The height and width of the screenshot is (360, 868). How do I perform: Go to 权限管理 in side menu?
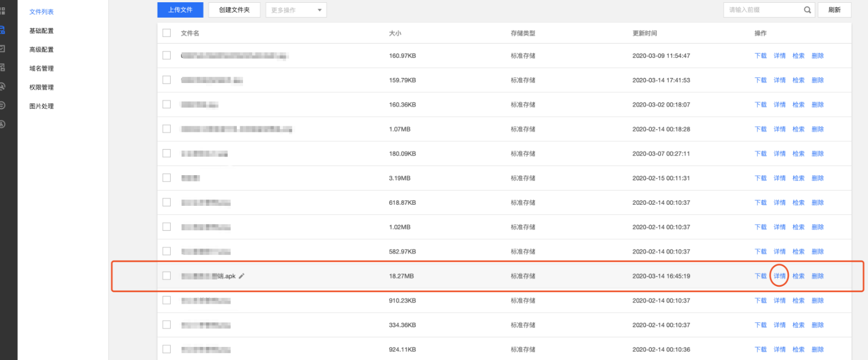pyautogui.click(x=42, y=87)
